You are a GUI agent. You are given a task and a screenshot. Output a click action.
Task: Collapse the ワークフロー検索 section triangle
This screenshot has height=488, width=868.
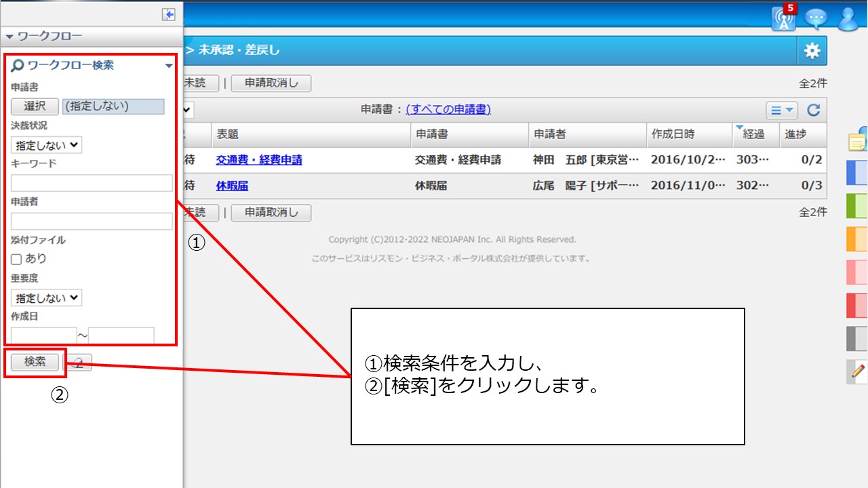[x=168, y=67]
